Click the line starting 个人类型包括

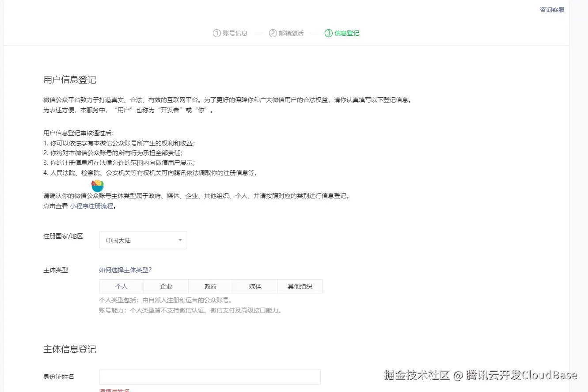point(166,301)
